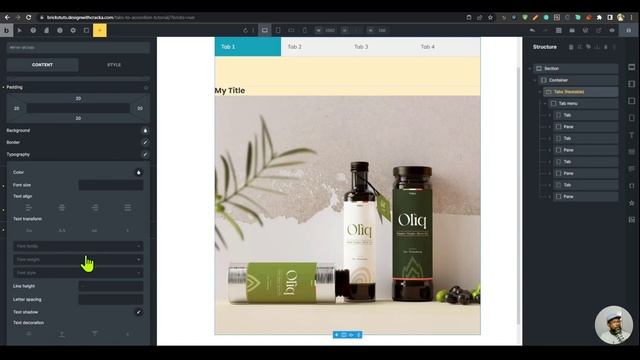Viewport: 640px width, 360px height.
Task: Open the settings gear in top toolbar
Action: (73, 30)
